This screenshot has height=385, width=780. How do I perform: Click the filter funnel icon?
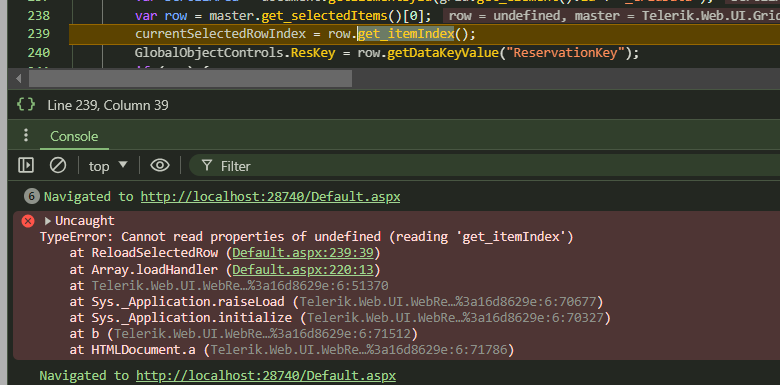[x=207, y=166]
